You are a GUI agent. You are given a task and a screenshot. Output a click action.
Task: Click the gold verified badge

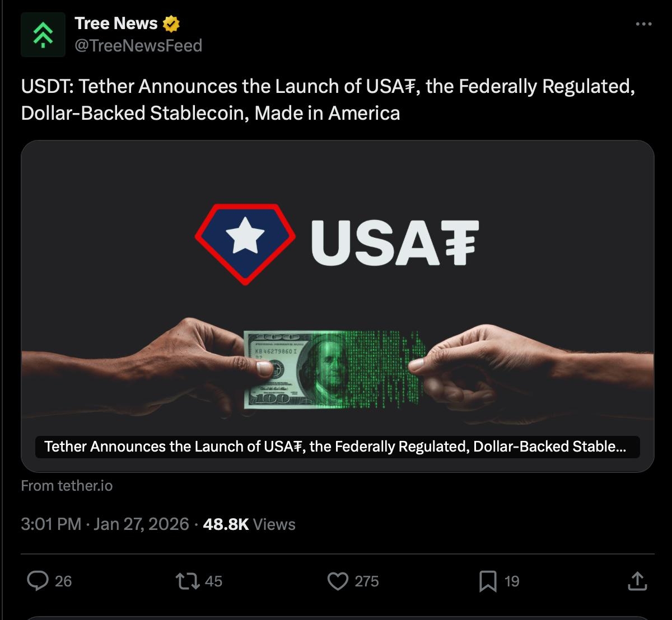(171, 24)
